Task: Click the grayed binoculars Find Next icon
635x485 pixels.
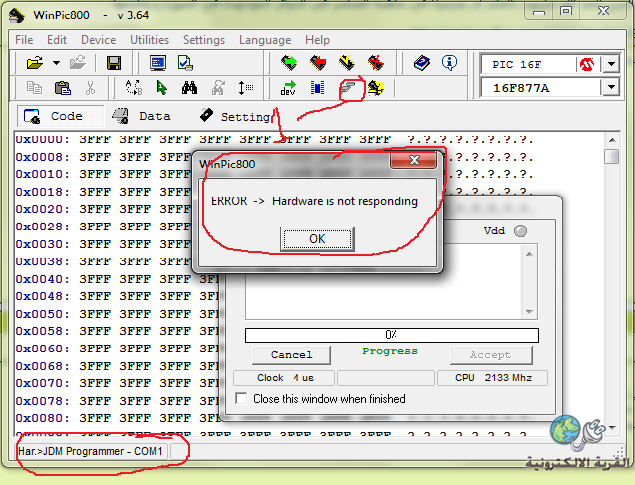Action: tap(218, 87)
